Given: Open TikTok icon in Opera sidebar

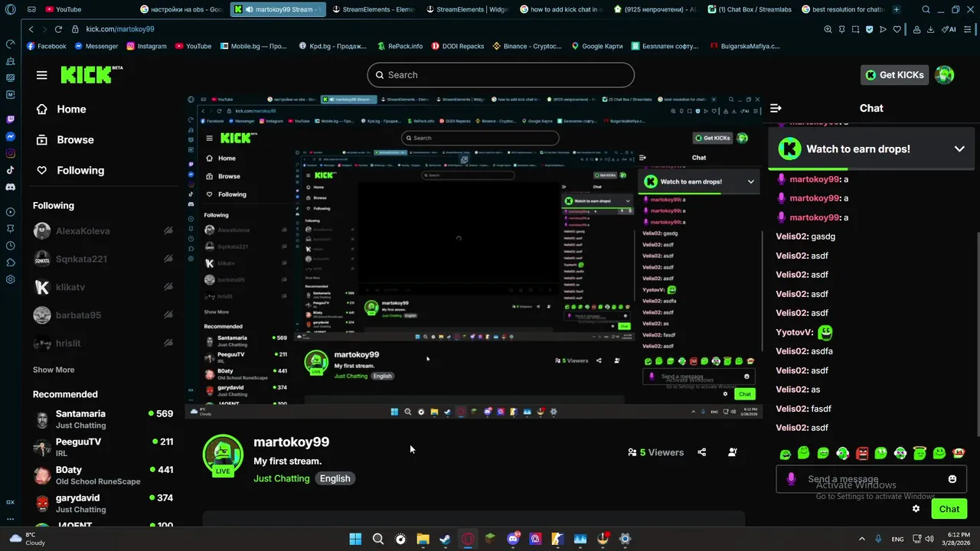Looking at the screenshot, I should 10,170.
